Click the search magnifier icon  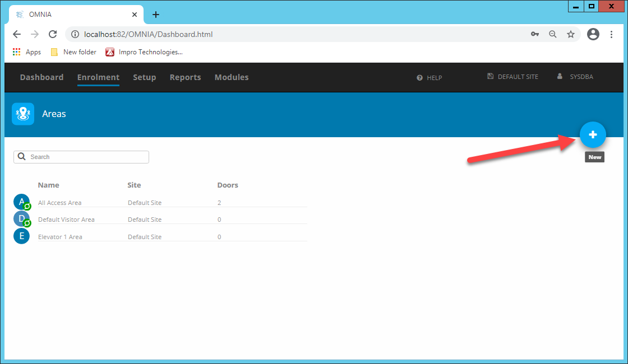tap(22, 156)
